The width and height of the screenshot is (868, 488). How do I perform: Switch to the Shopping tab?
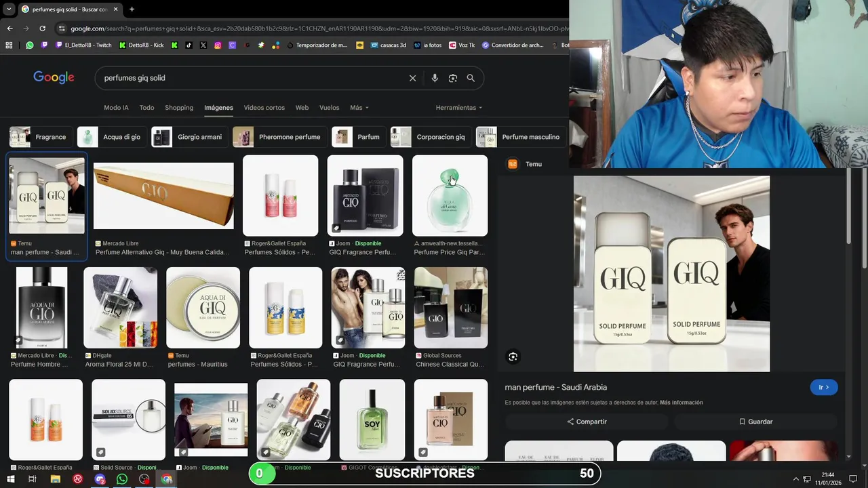coord(179,108)
